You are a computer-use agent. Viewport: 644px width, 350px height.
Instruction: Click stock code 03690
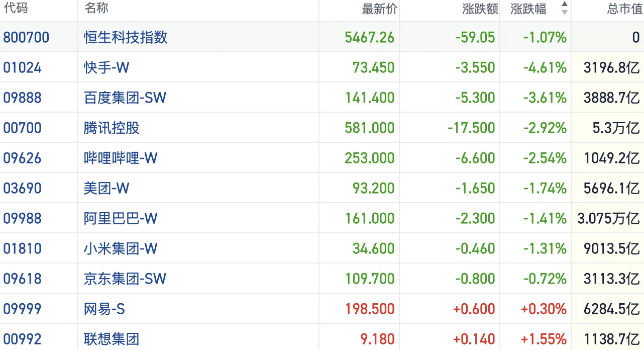22,188
